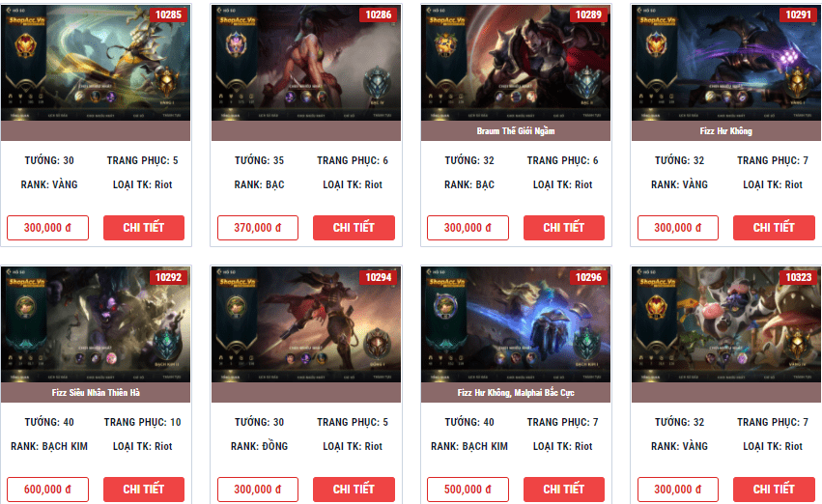Select the 10323 account preview image
Screen dimensions: 822x504
[x=726, y=324]
